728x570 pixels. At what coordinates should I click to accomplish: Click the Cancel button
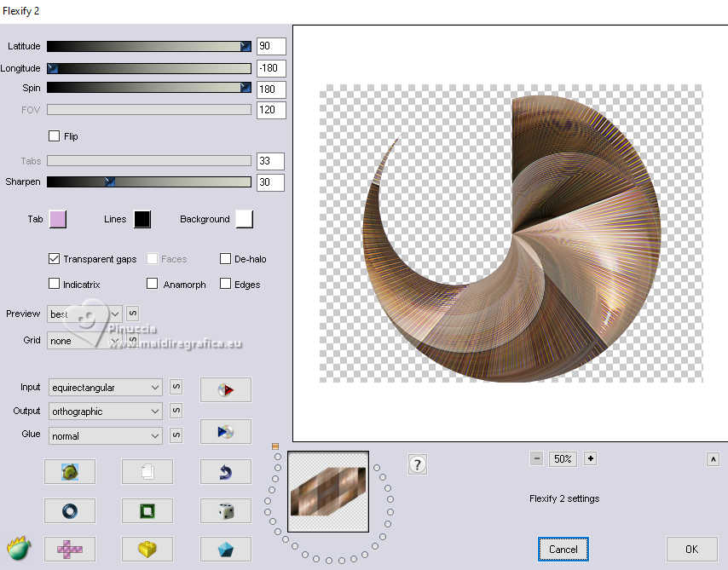click(563, 549)
